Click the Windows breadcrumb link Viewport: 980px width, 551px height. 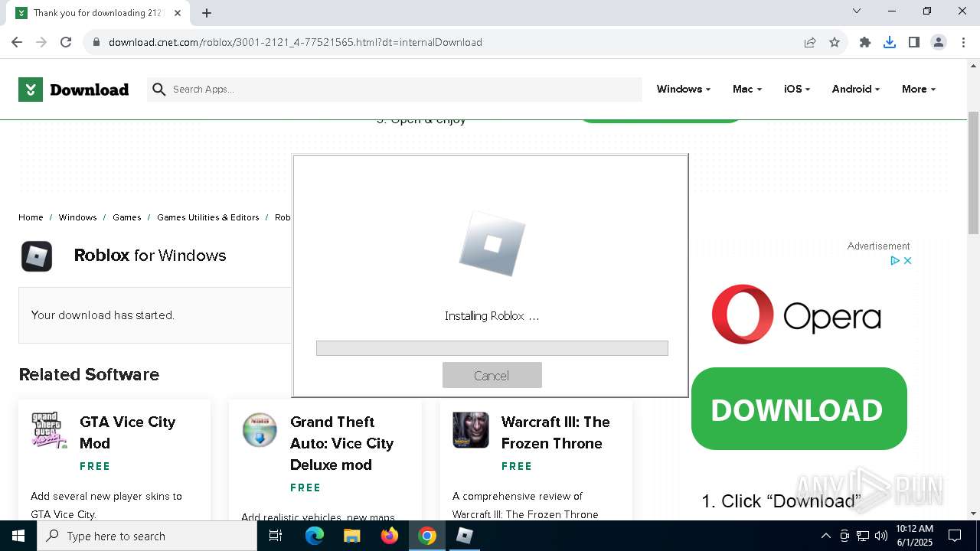click(77, 217)
